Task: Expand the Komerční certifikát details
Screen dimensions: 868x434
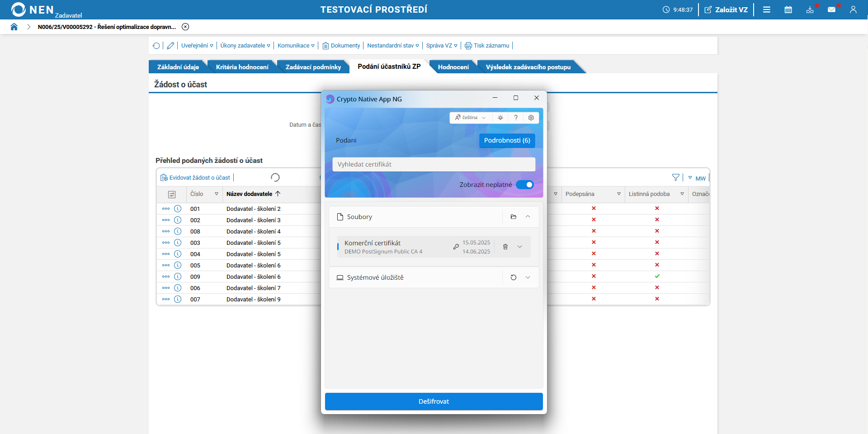Action: coord(520,247)
